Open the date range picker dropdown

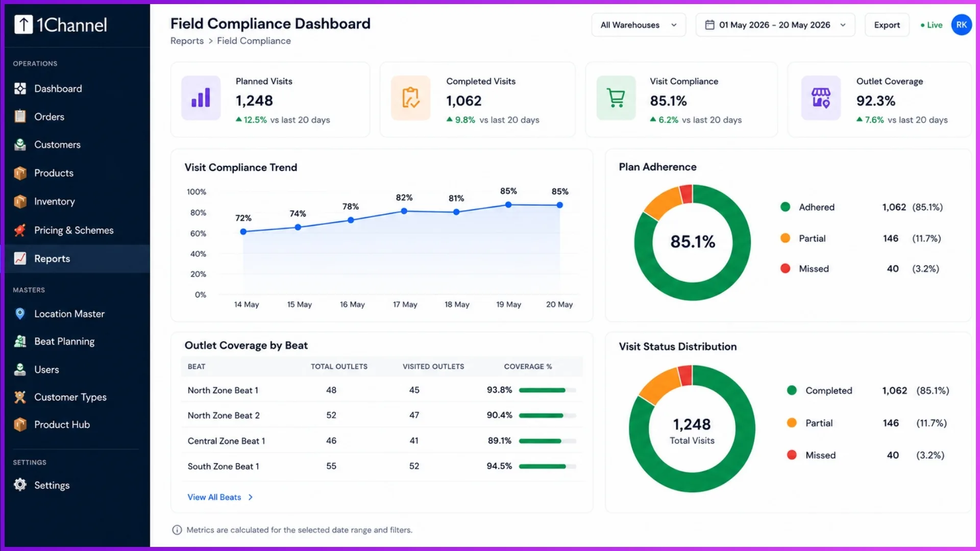(775, 25)
